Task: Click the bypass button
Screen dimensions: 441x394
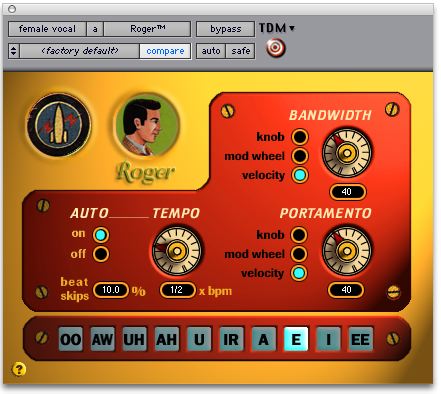Action: click(x=226, y=29)
